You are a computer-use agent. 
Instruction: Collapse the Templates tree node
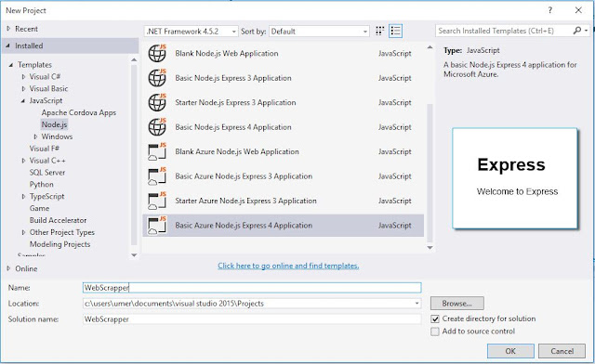pyautogui.click(x=11, y=65)
